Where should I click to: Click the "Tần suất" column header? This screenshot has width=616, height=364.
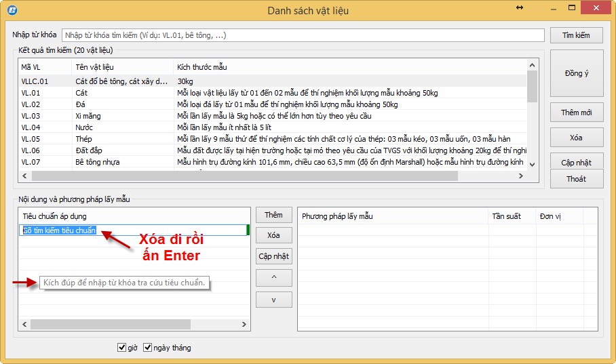507,216
